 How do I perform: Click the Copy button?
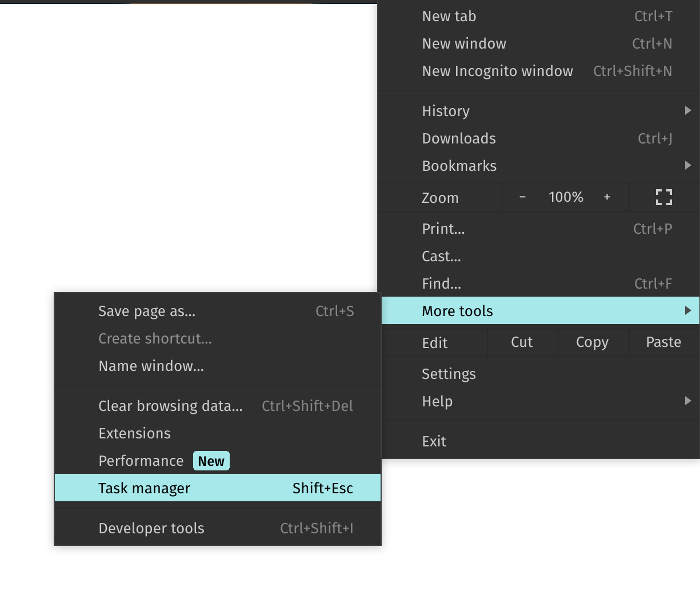pos(592,342)
